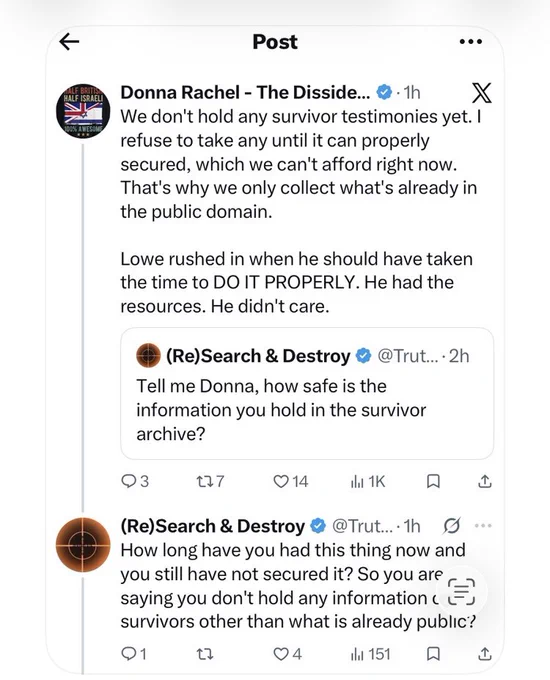550x680 pixels.
Task: Tap the floating text-scan button
Action: (x=461, y=592)
